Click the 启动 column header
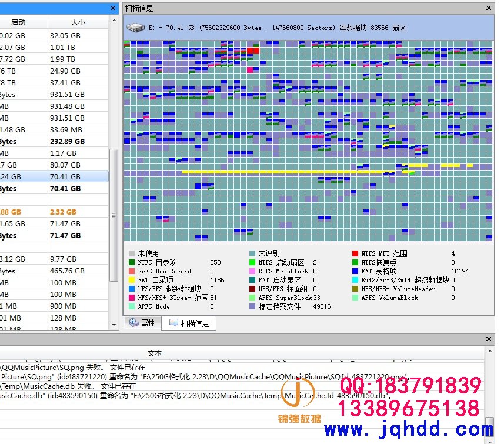The height and width of the screenshot is (444, 504). (18, 22)
